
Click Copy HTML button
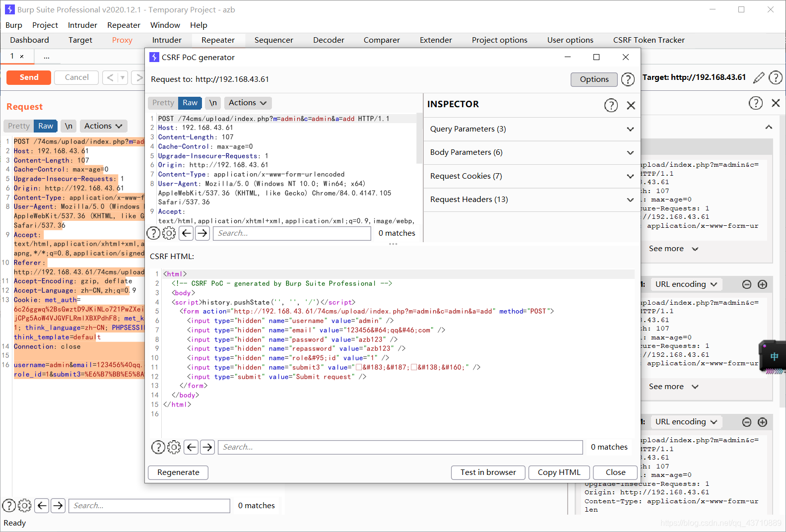click(x=559, y=472)
